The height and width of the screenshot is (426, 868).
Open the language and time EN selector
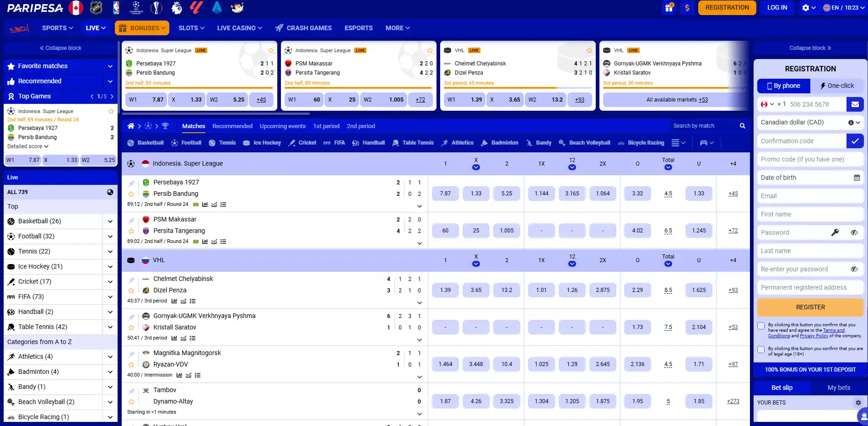tap(843, 8)
